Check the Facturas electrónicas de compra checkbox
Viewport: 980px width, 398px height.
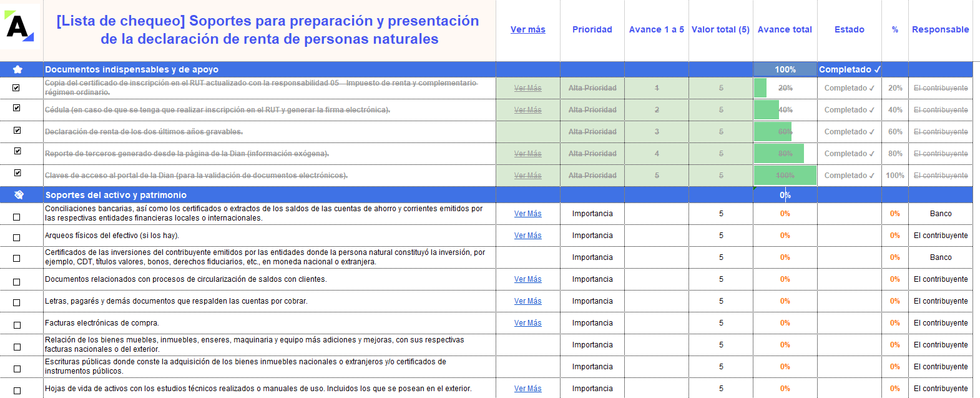click(x=17, y=326)
